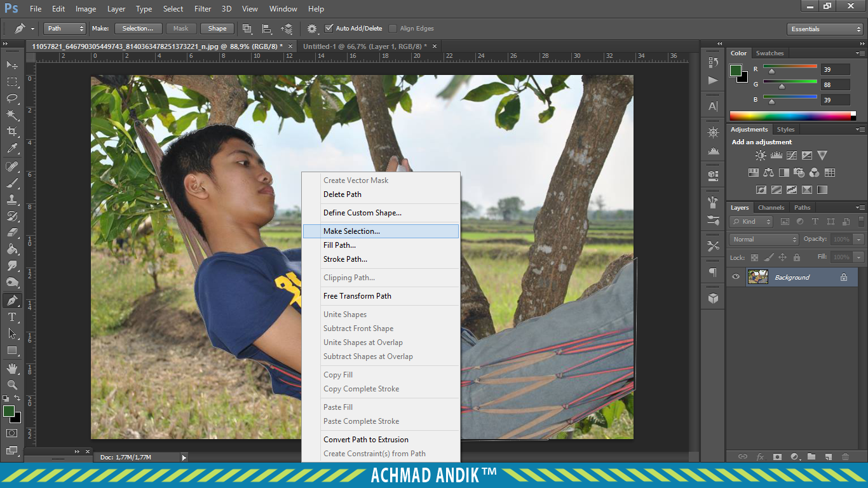Open the Essentials workspace dropdown
This screenshot has height=488, width=868.
[824, 29]
